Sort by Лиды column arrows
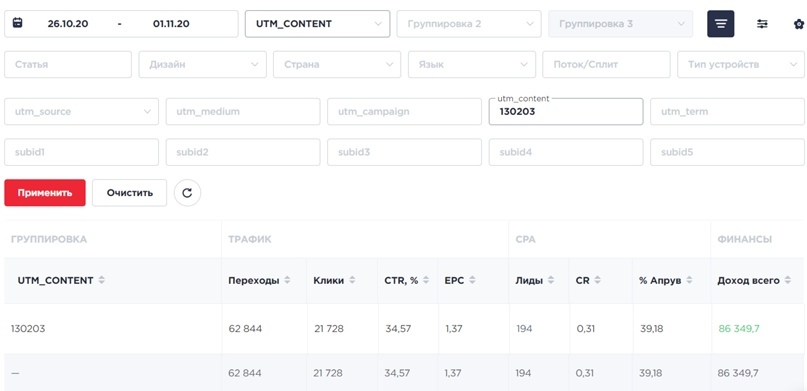 click(x=551, y=280)
